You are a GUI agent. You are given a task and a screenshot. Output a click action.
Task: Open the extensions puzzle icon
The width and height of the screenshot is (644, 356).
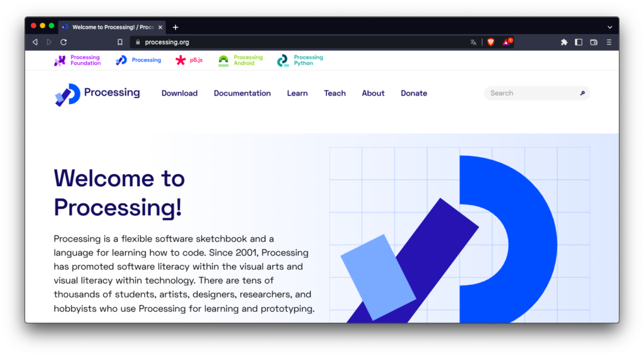point(564,42)
